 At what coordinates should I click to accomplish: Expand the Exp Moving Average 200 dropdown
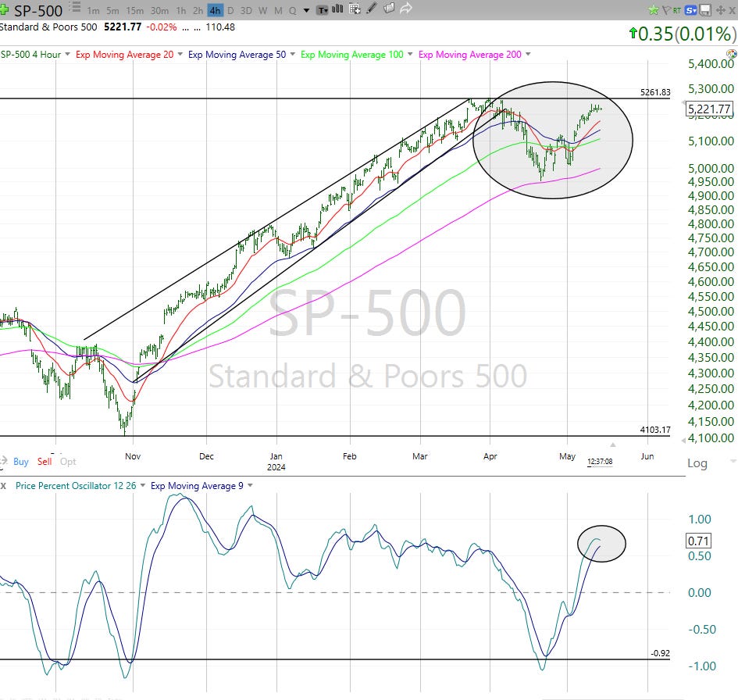click(528, 55)
